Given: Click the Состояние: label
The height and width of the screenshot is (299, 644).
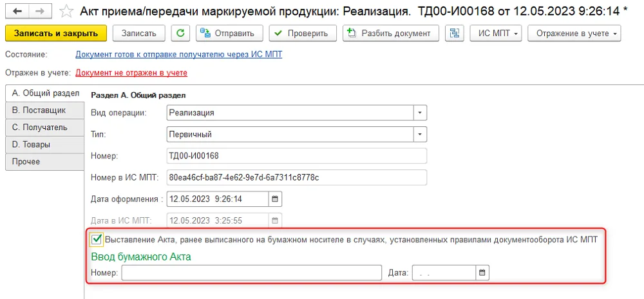Looking at the screenshot, I should pyautogui.click(x=26, y=54).
